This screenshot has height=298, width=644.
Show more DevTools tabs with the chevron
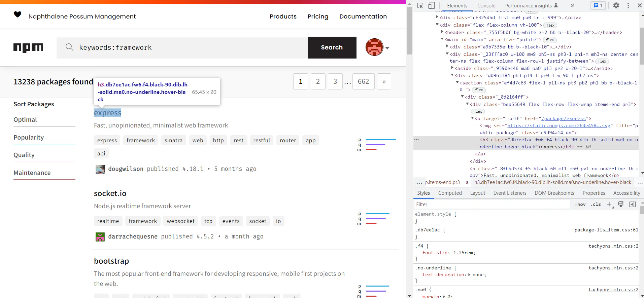[x=572, y=5]
